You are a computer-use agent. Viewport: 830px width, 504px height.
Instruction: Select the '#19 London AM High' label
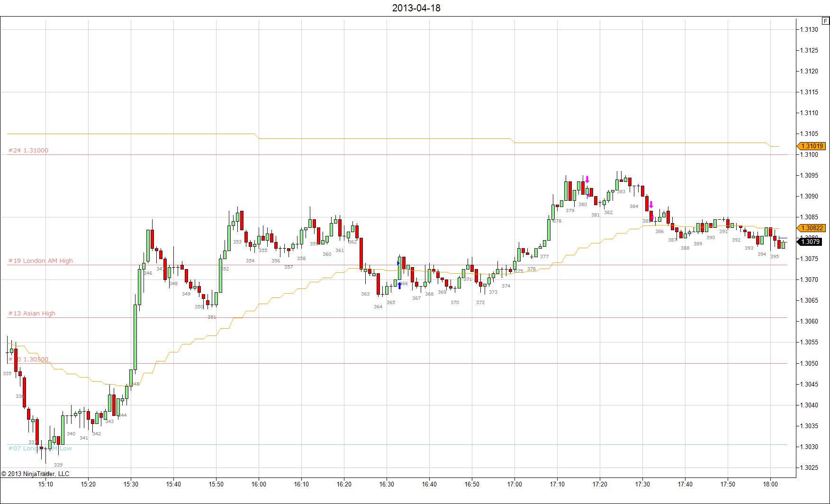click(x=40, y=261)
